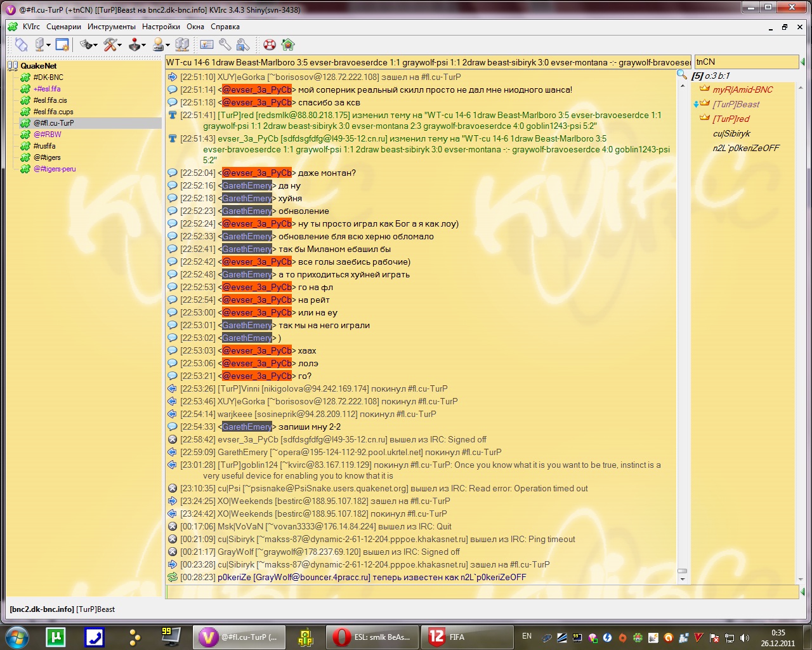
Task: Open the Справка menu
Action: point(225,27)
